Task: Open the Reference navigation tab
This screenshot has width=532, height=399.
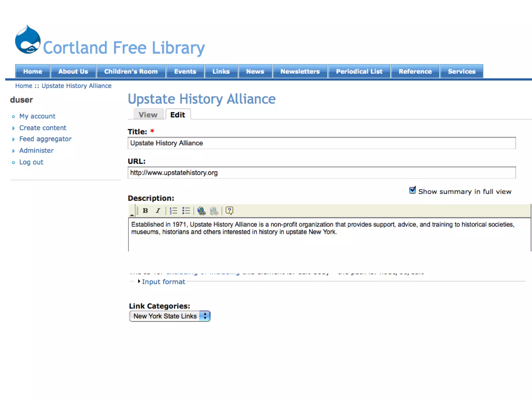Action: pyautogui.click(x=415, y=71)
